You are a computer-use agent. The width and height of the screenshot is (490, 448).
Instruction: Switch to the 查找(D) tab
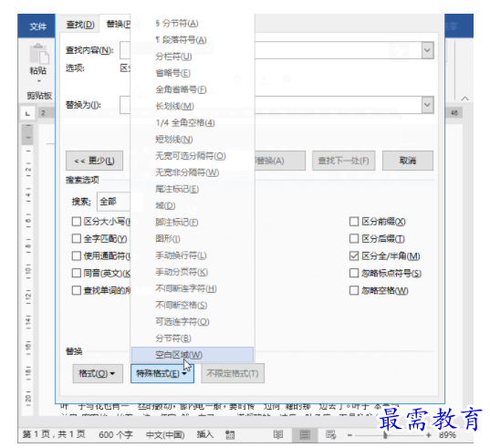(x=80, y=24)
